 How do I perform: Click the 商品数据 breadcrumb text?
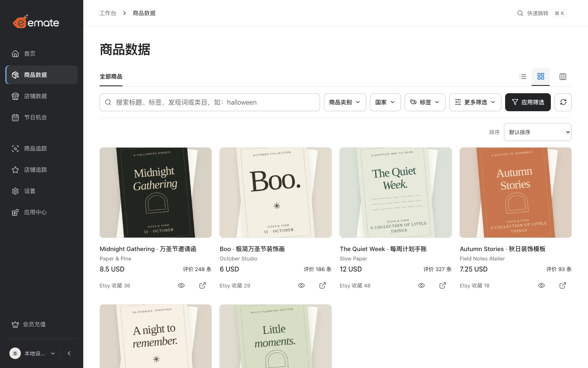click(144, 13)
